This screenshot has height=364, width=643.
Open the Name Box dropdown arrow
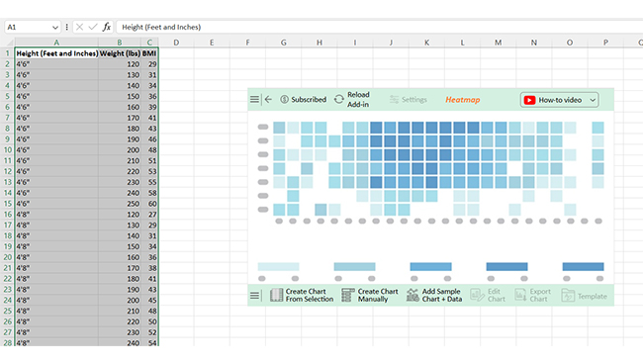[55, 28]
